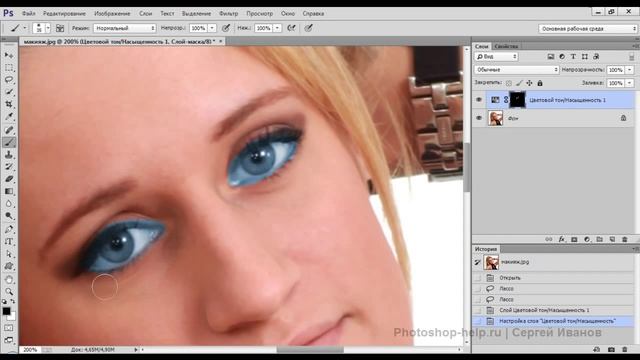
Task: Create new snapshot camera icon in History
Action: point(611,350)
